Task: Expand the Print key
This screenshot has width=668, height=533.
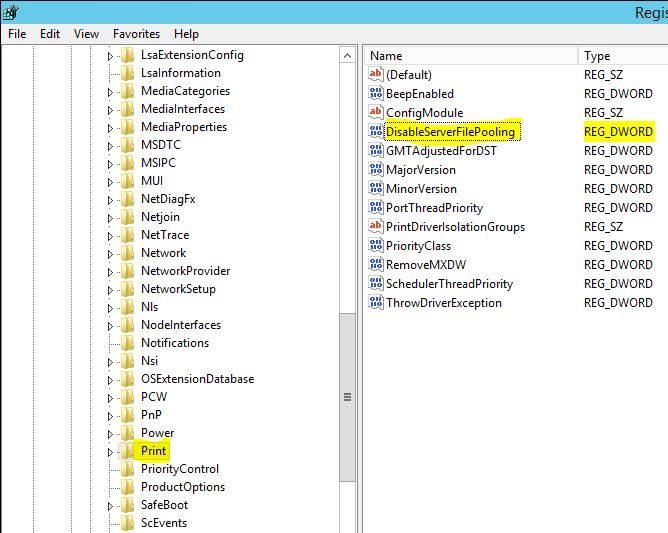Action: click(110, 452)
